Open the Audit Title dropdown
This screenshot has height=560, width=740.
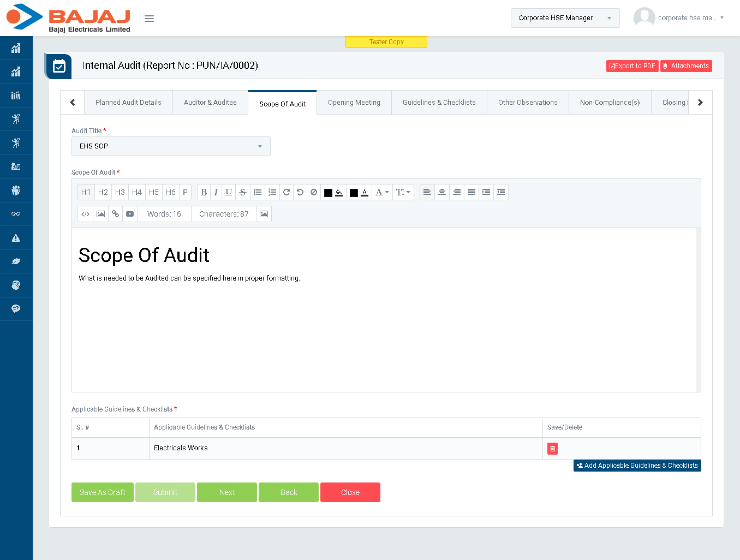(x=171, y=146)
